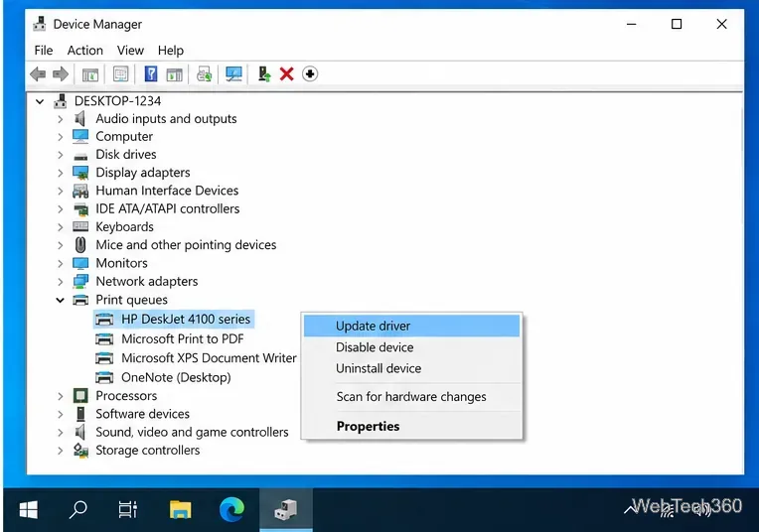Select Microsoft Print to PDF
The height and width of the screenshot is (532, 759).
[x=183, y=339]
